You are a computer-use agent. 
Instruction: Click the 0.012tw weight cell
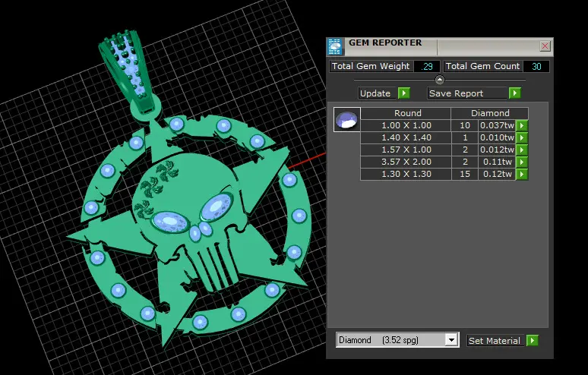pyautogui.click(x=497, y=150)
